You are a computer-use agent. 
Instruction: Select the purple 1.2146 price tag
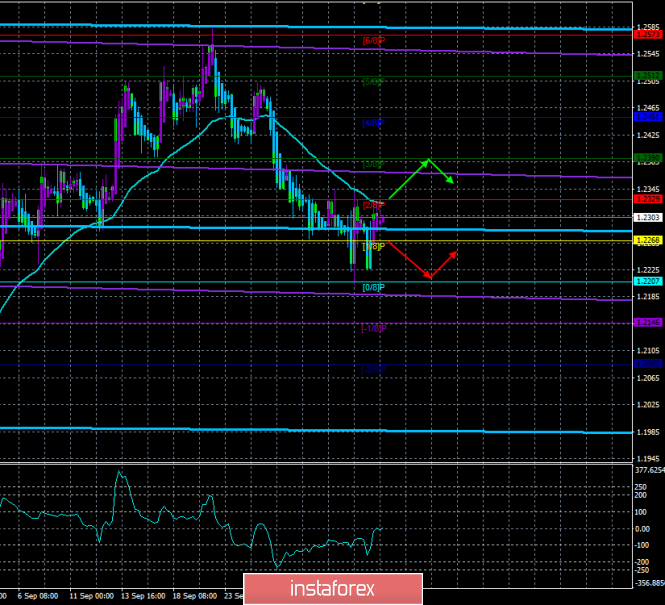(647, 322)
